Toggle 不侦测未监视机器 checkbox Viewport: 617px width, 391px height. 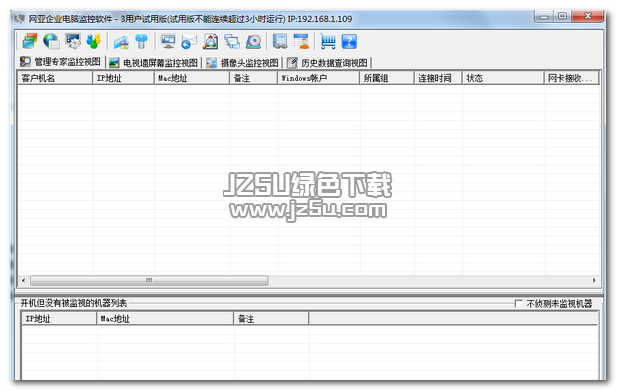click(x=518, y=303)
